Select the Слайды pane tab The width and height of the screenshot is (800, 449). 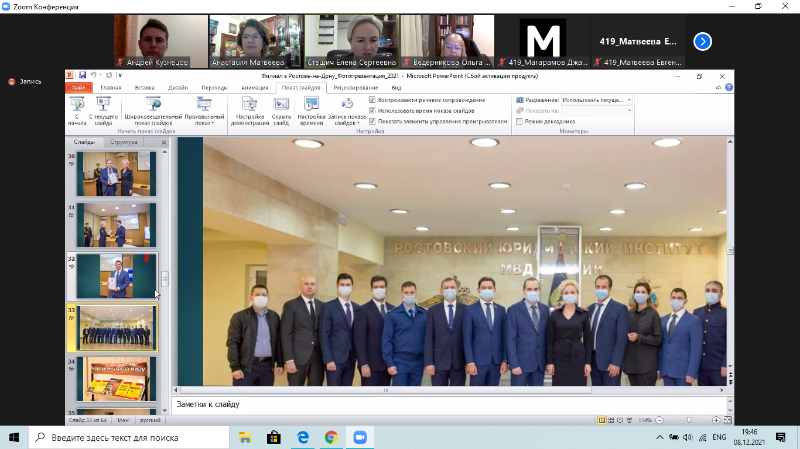click(84, 142)
